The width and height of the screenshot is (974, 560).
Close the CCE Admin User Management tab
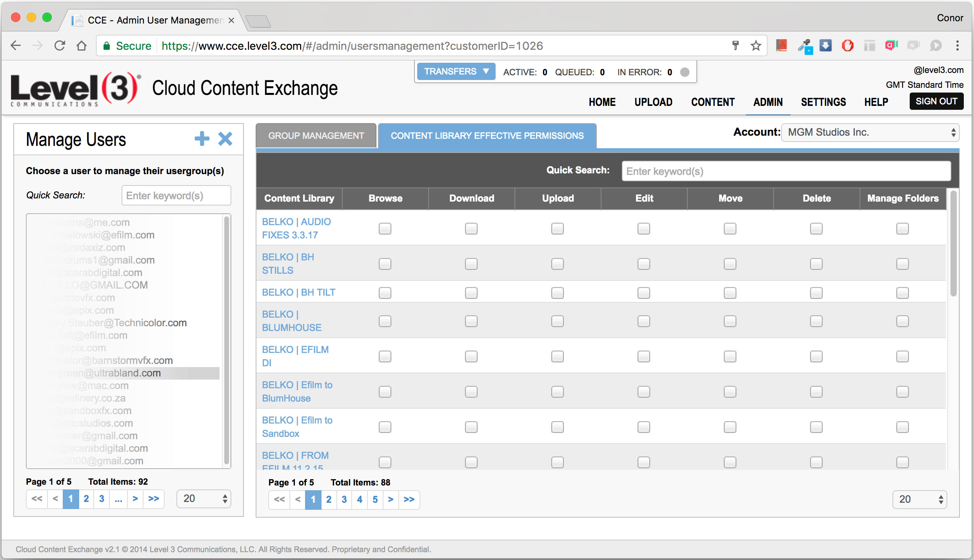coord(231,20)
